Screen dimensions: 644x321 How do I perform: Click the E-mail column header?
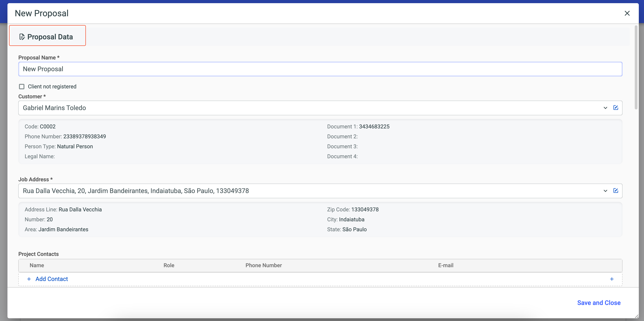pos(446,265)
